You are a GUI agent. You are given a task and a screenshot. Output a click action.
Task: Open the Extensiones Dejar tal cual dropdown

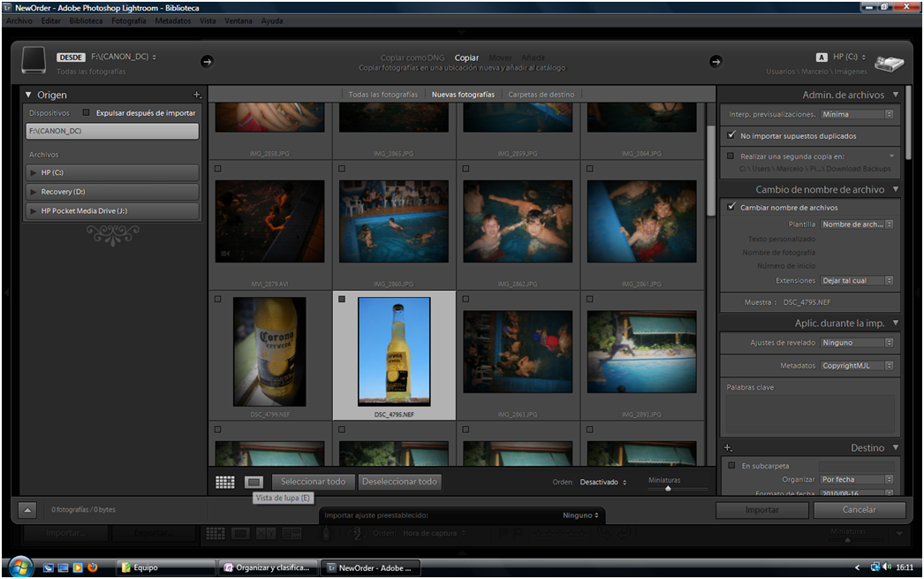click(857, 280)
